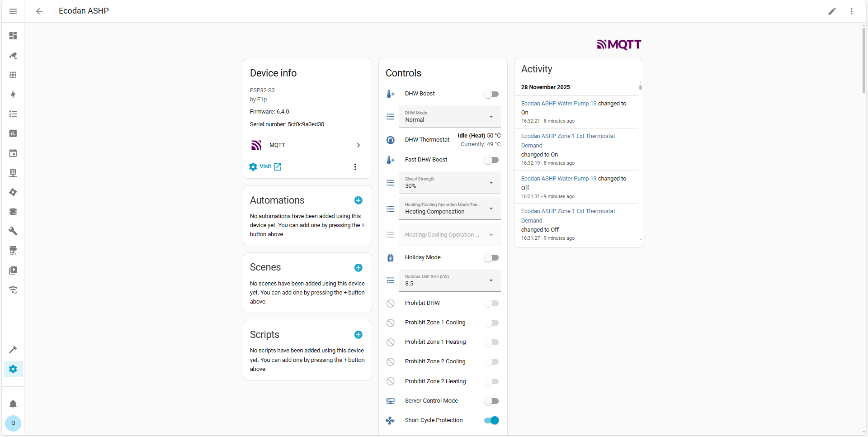Open Settings gear in sidebar
The height and width of the screenshot is (437, 868).
13,369
